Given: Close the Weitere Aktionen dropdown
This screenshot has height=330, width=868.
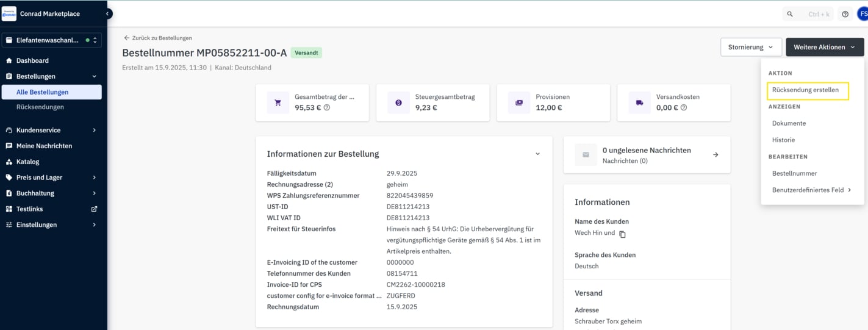Looking at the screenshot, I should click(x=825, y=47).
